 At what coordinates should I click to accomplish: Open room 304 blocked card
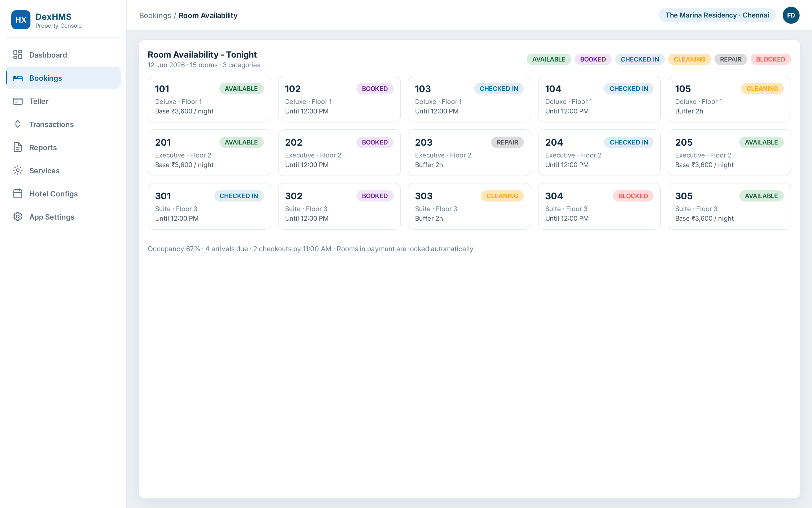[599, 206]
